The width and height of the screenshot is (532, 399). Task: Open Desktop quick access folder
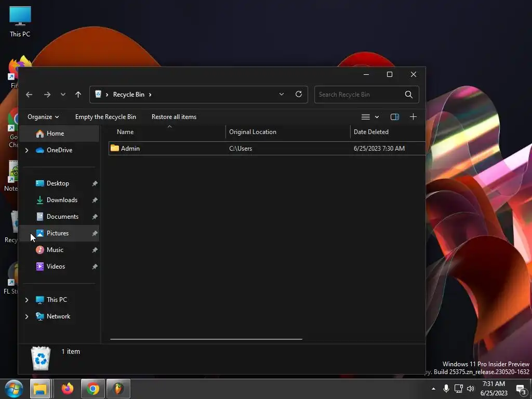tap(58, 183)
